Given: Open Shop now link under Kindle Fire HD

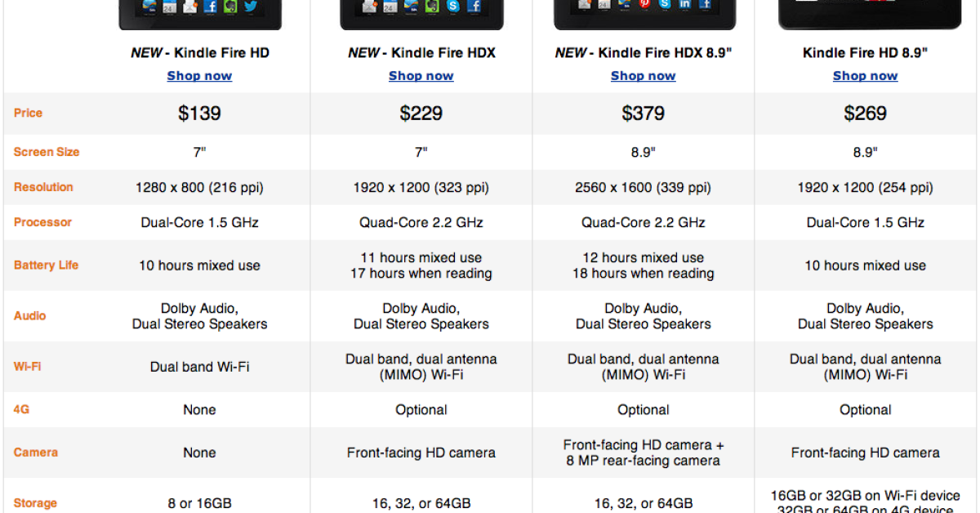Looking at the screenshot, I should [x=199, y=76].
